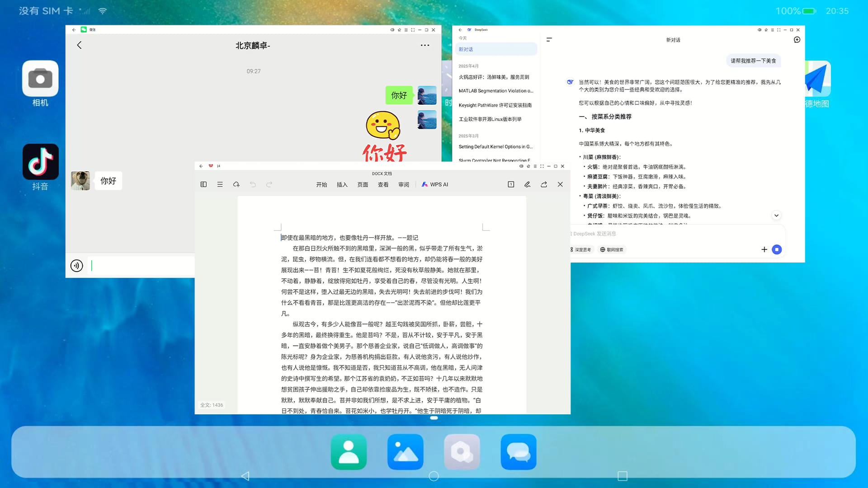Click scroll-to-bottom chevron in DeepSeek

click(x=776, y=216)
